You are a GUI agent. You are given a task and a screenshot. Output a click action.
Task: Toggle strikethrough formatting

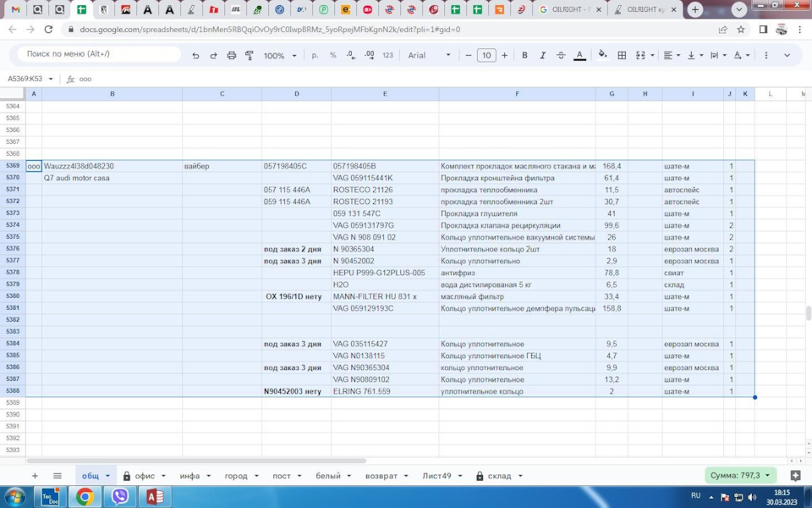point(561,55)
